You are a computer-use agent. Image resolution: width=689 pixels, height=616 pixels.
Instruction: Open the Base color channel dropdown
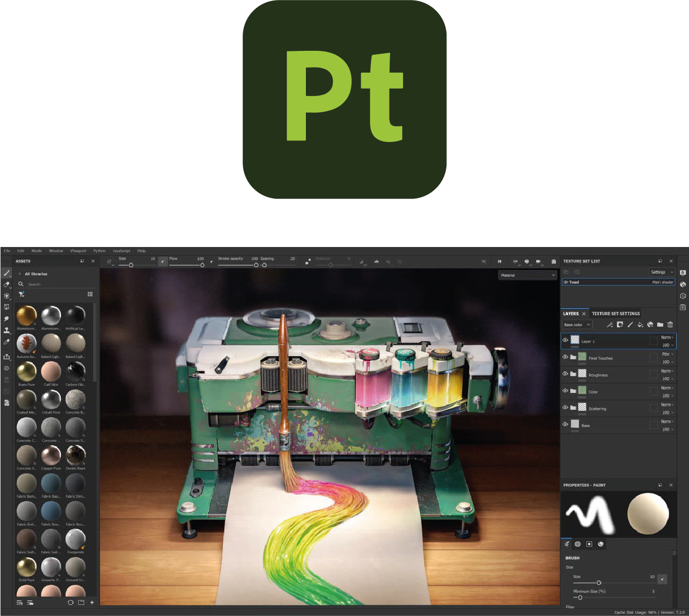click(576, 325)
